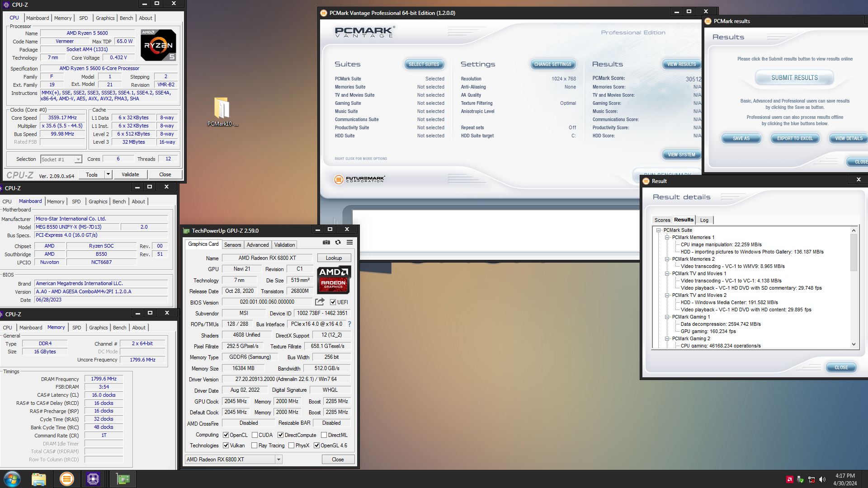
Task: Click the AMD Software tray icon
Action: 789,479
